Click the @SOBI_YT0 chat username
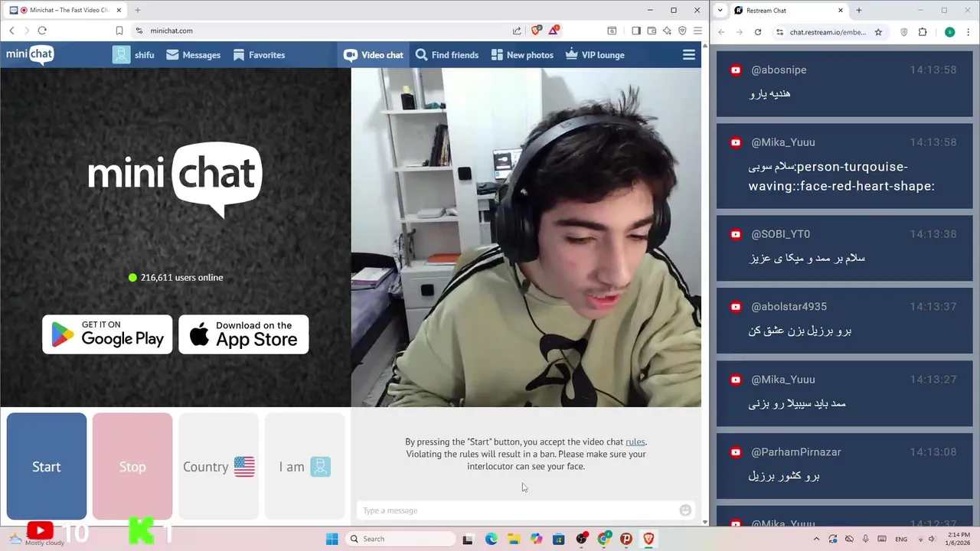The width and height of the screenshot is (980, 551). pyautogui.click(x=780, y=234)
